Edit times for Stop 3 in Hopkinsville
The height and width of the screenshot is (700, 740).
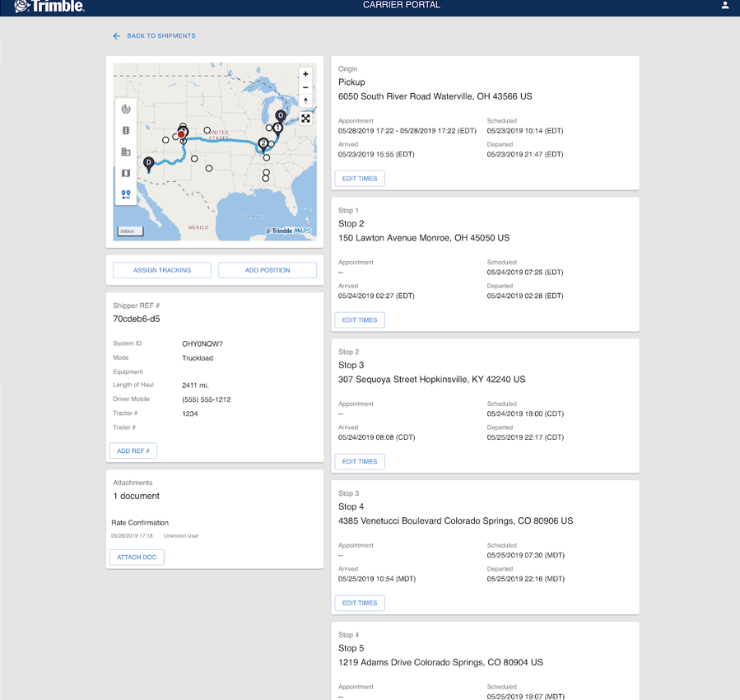tap(360, 461)
